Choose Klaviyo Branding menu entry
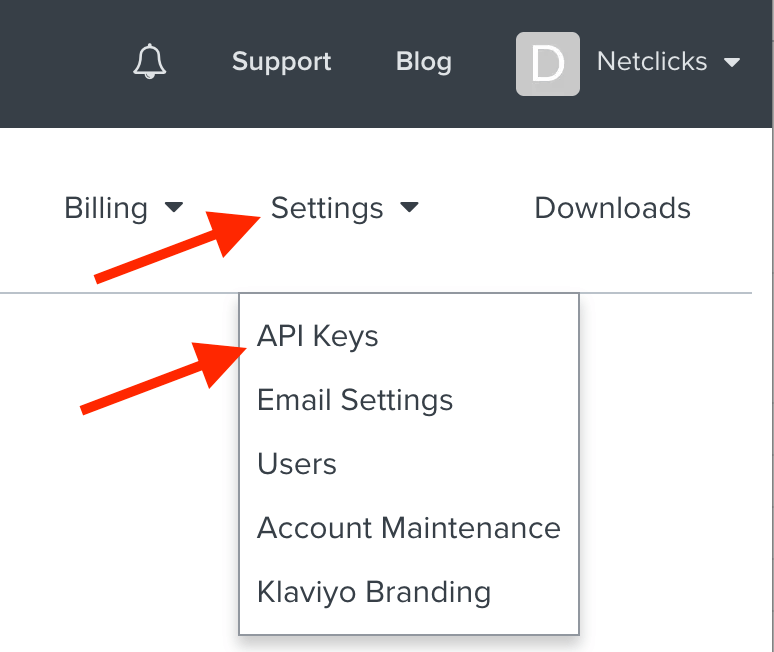Viewport: 774px width, 652px height. pos(374,592)
